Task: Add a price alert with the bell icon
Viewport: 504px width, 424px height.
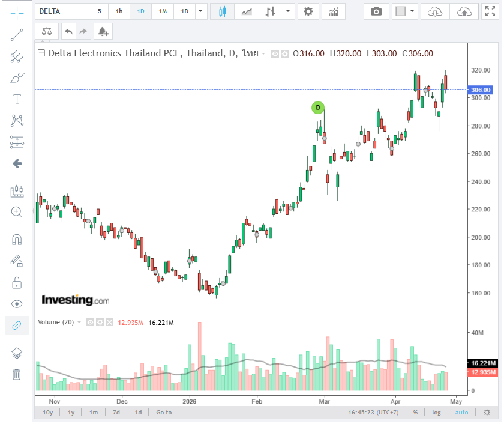Action: pos(103,31)
